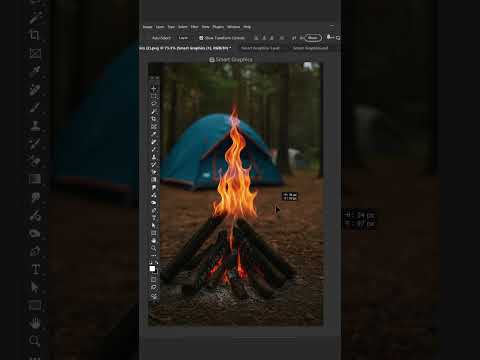Switch to the active 73.4% RGB/8 document tab
Screen dimensions: 480x360
[x=185, y=48]
